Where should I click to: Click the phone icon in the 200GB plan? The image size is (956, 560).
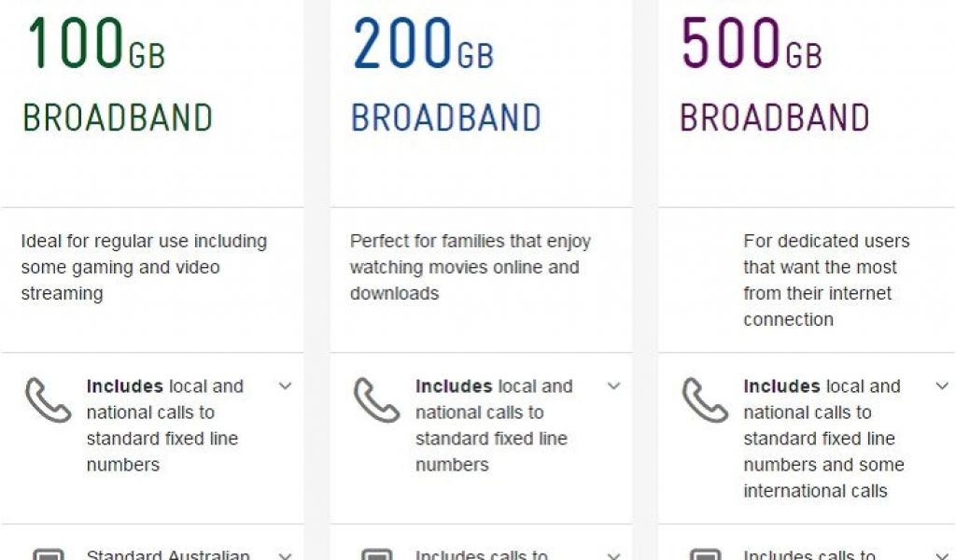tap(376, 400)
